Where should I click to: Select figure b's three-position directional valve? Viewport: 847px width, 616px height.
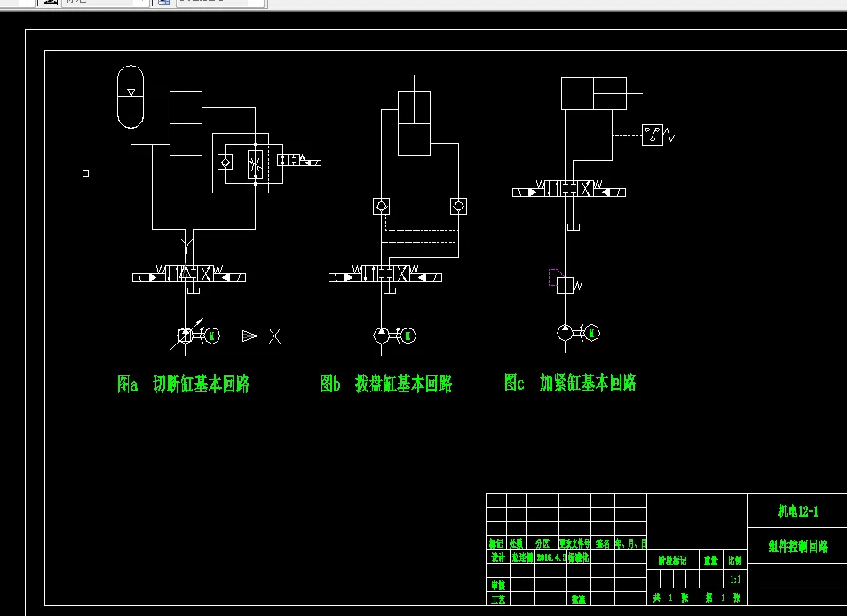[x=385, y=274]
